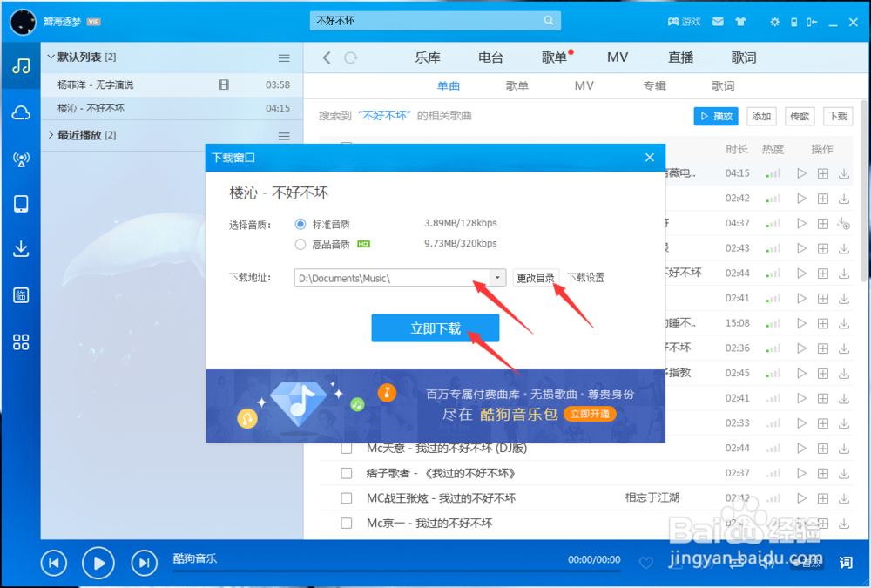
Task: Click the play button in player bar
Action: (98, 563)
